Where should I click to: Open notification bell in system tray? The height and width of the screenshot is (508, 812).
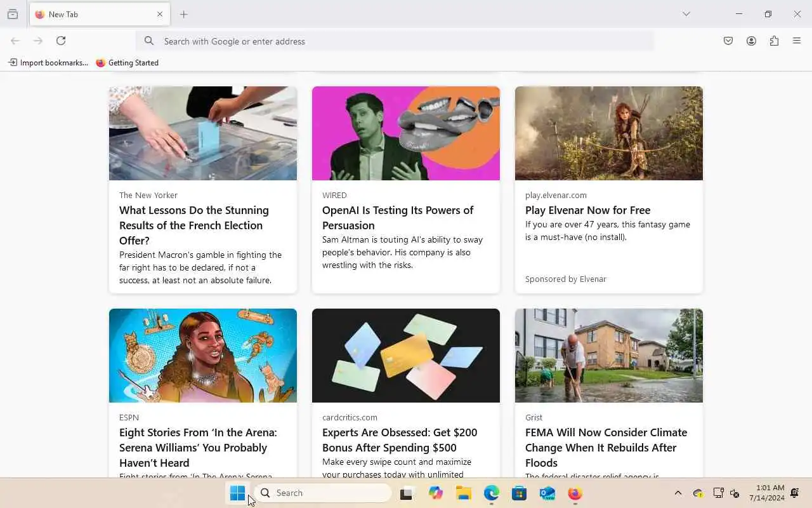click(x=794, y=493)
